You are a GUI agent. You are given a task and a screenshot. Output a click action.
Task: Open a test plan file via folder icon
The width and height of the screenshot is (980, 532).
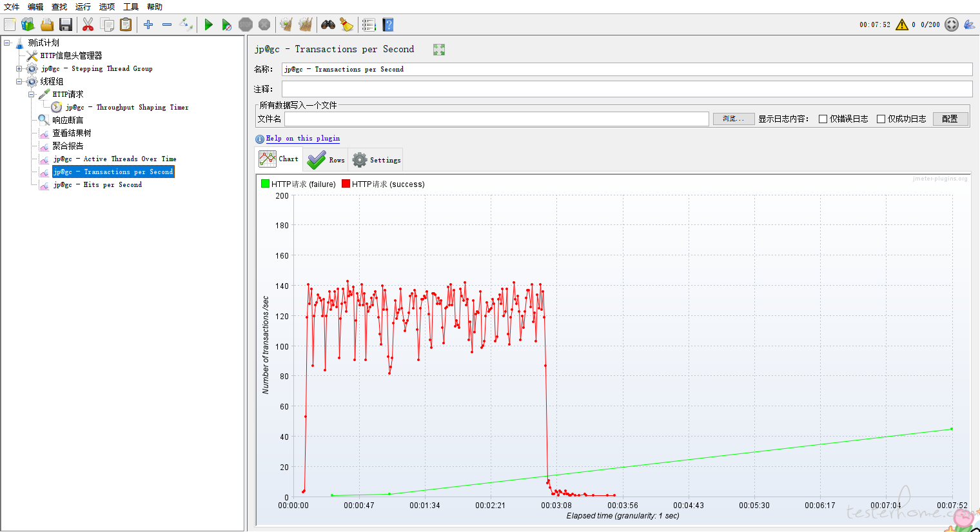click(47, 25)
